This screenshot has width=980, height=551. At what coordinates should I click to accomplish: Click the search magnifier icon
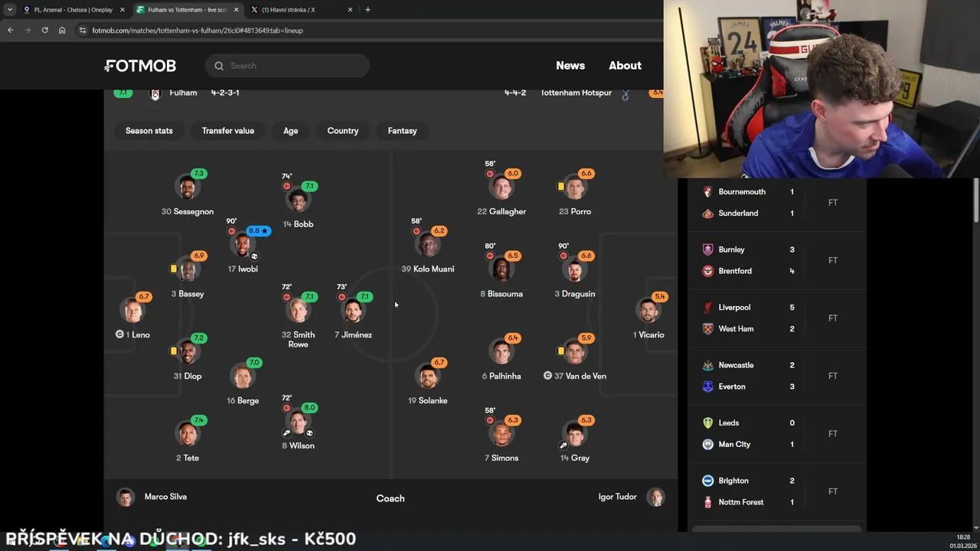pos(219,66)
